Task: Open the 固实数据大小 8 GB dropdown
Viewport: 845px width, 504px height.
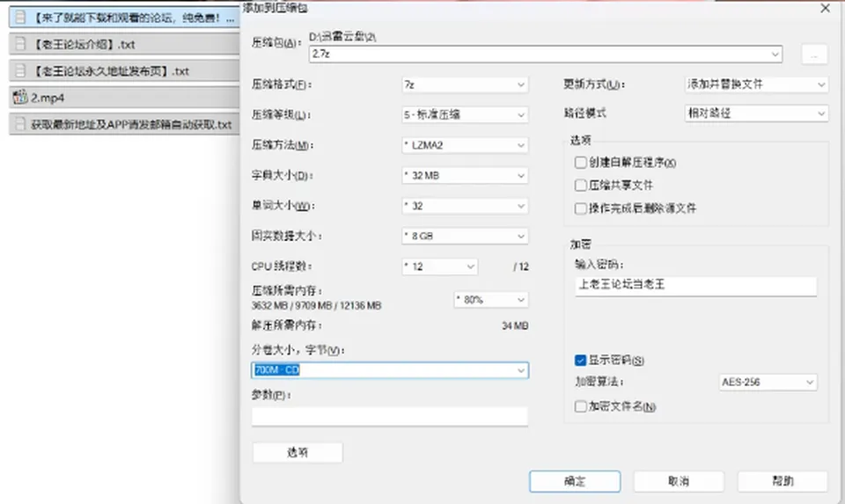Action: (x=465, y=236)
